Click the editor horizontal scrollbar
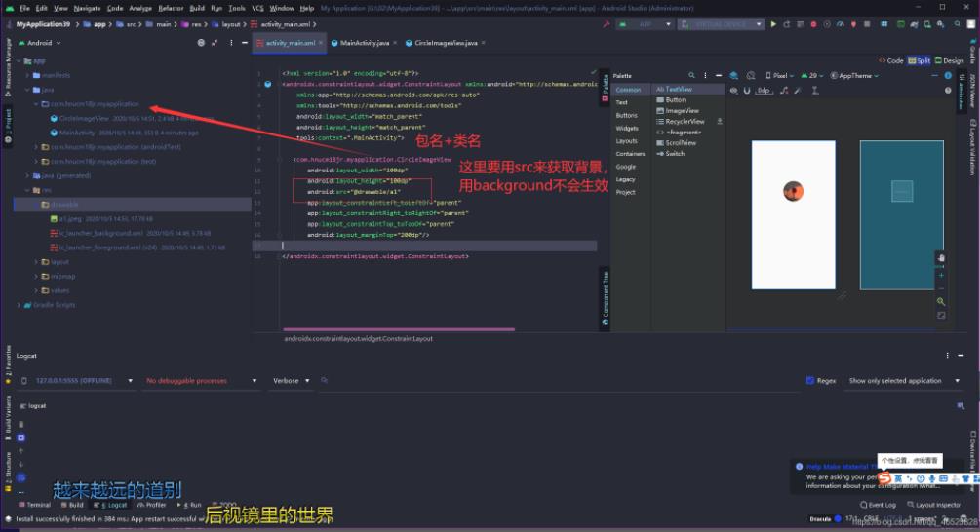 point(399,329)
